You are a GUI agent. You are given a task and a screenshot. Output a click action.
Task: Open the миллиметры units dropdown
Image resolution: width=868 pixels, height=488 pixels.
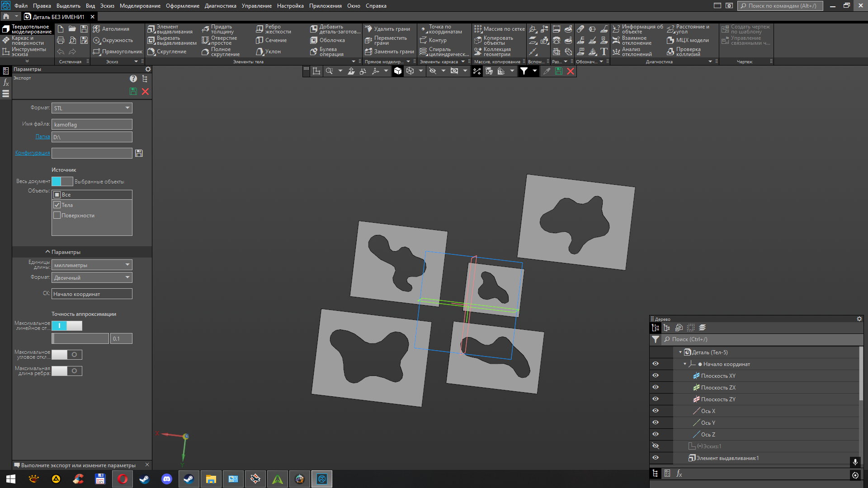click(92, 265)
